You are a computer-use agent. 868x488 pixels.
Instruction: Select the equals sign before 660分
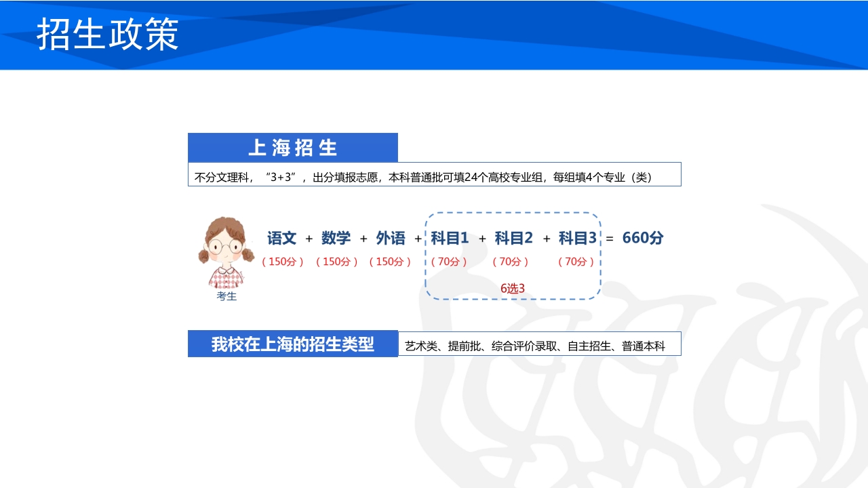click(x=611, y=238)
